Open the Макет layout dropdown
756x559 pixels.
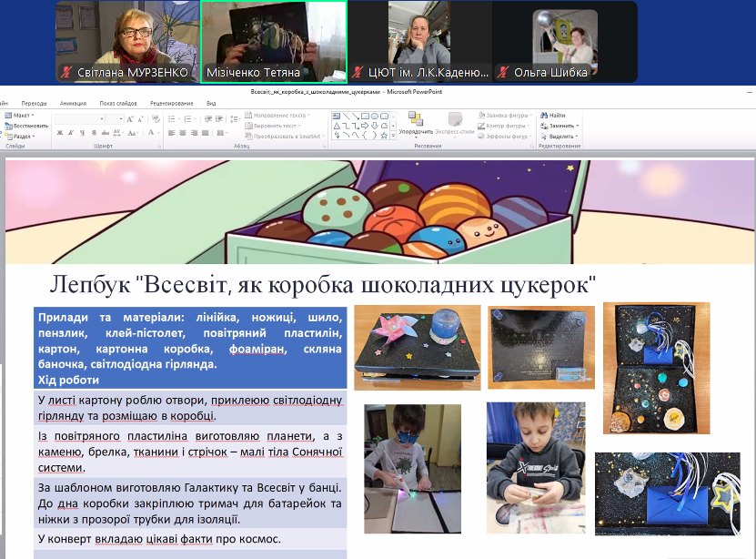[20, 116]
